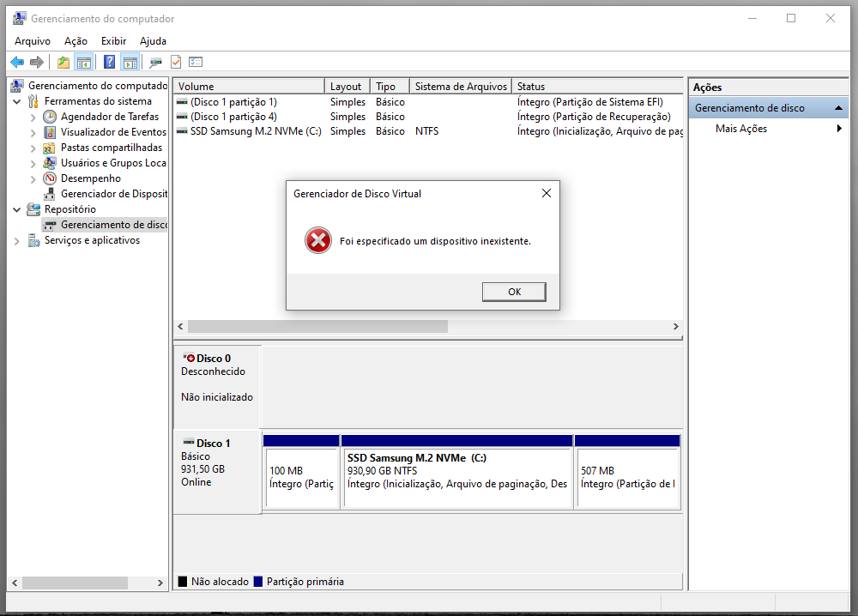Image resolution: width=858 pixels, height=616 pixels.
Task: Collapse the Ferramentas do sistema node
Action: [18, 101]
